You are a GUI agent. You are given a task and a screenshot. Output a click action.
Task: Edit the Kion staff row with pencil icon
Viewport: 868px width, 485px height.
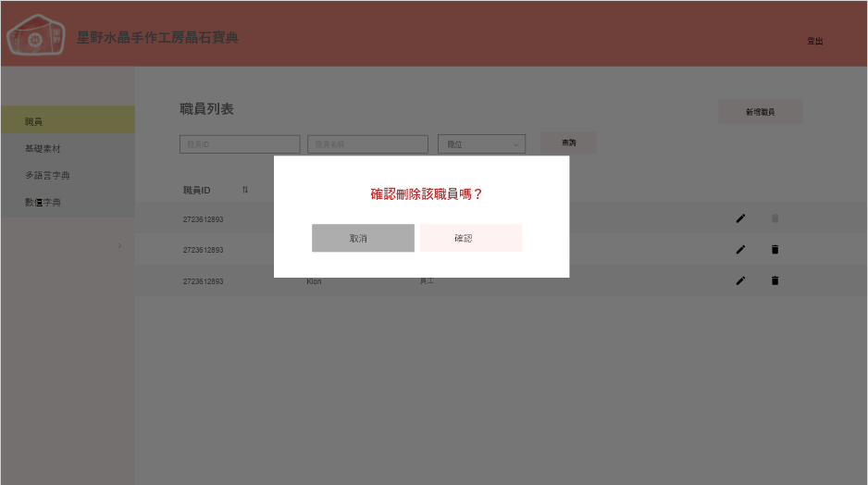tap(740, 280)
